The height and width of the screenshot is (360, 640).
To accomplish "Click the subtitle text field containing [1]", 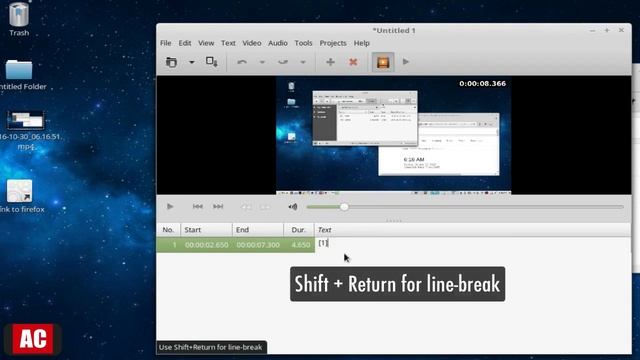I will coord(473,243).
